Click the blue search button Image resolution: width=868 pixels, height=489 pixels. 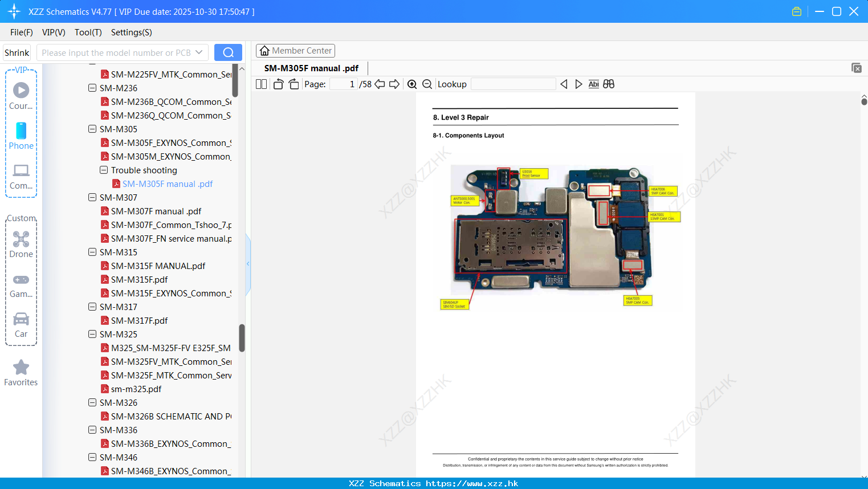pyautogui.click(x=228, y=52)
